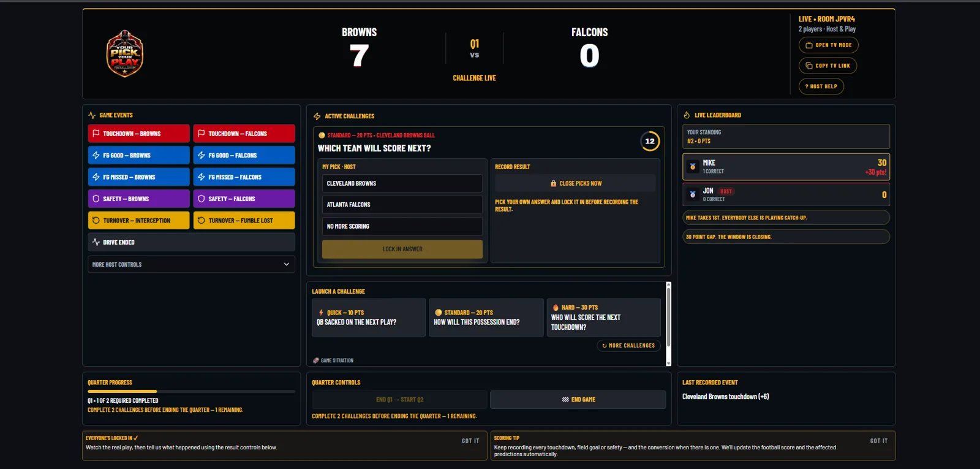Click the Game Situation label
980x469 pixels.
337,360
